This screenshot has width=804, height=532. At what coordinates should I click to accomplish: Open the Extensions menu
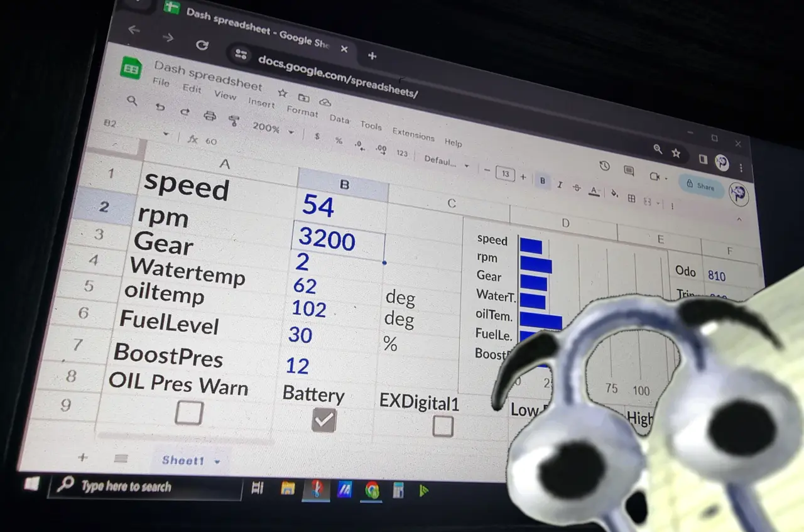(413, 135)
